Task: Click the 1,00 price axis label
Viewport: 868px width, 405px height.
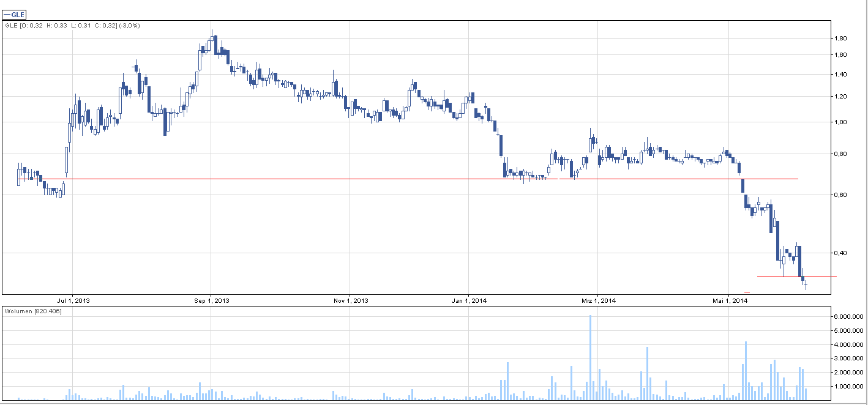Action: point(840,122)
